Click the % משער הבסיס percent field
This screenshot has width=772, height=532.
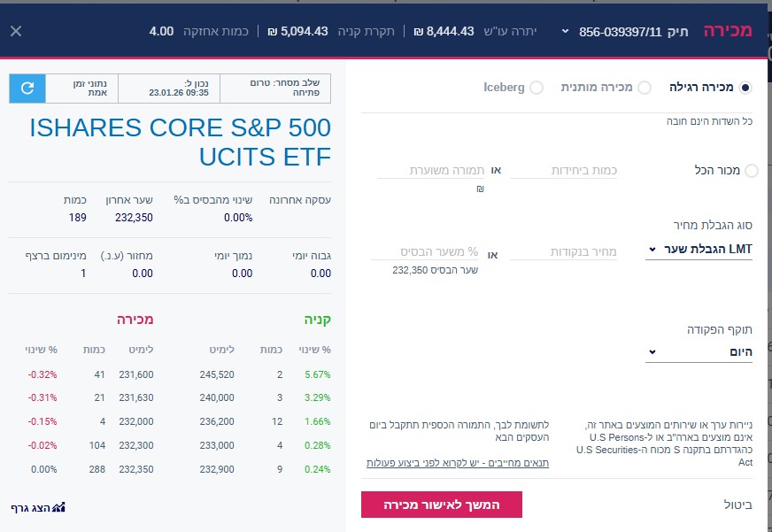pyautogui.click(x=433, y=253)
